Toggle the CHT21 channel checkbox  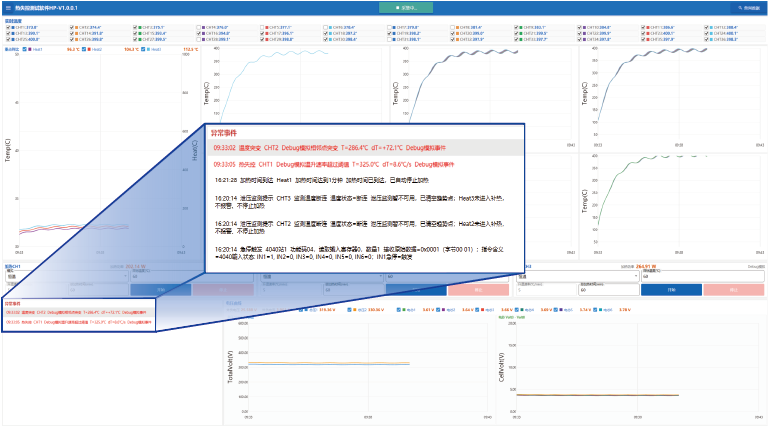[516, 33]
